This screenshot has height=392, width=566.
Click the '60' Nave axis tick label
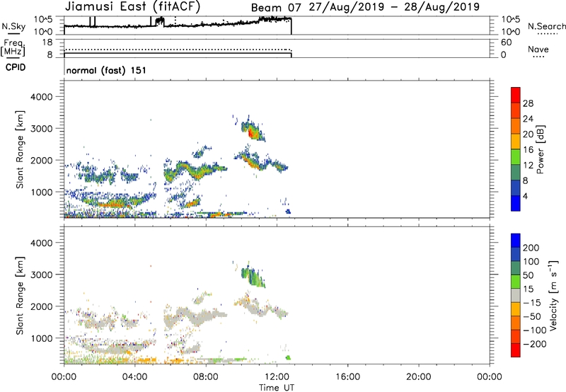pos(506,42)
